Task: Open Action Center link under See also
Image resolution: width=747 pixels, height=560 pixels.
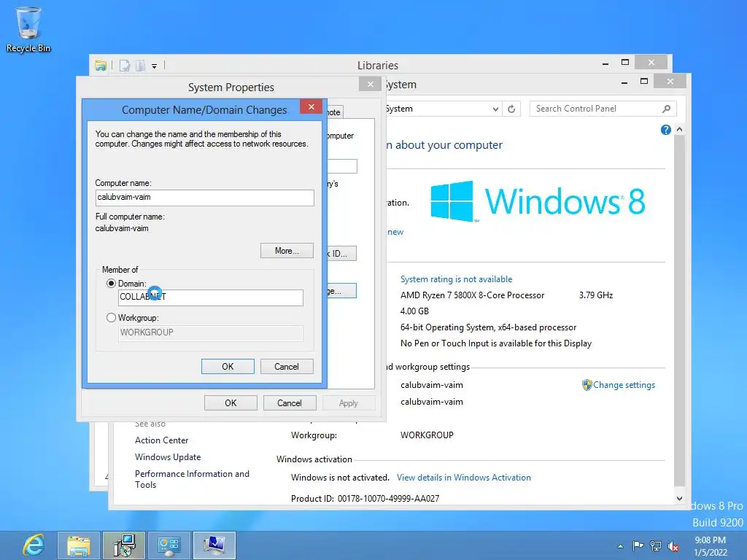Action: tap(161, 440)
